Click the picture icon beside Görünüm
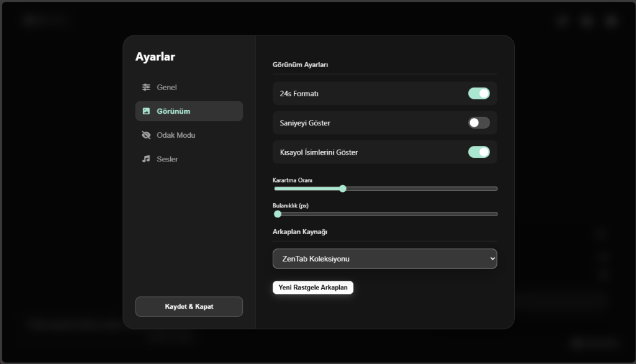This screenshot has width=636, height=364. click(147, 111)
